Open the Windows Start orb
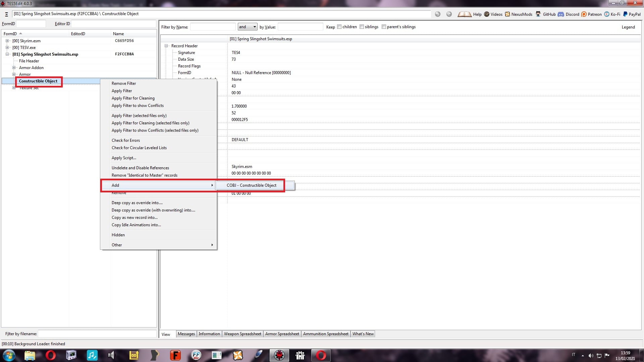The height and width of the screenshot is (362, 644). [x=9, y=355]
